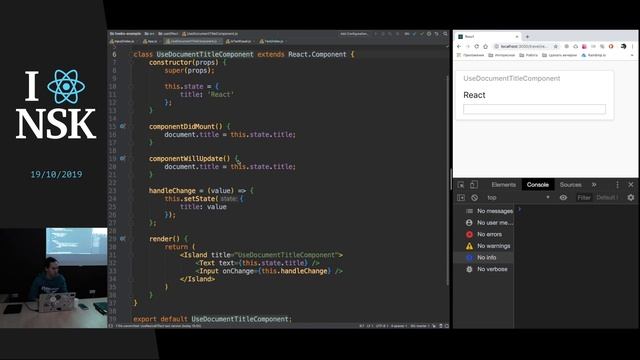This screenshot has width=640, height=360.
Task: Select No info filter
Action: 484,258
